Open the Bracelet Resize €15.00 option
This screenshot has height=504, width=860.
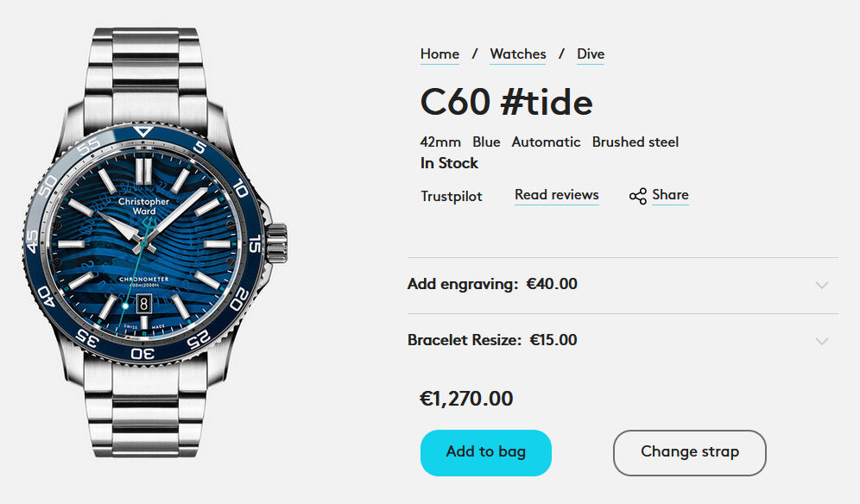pyautogui.click(x=492, y=340)
